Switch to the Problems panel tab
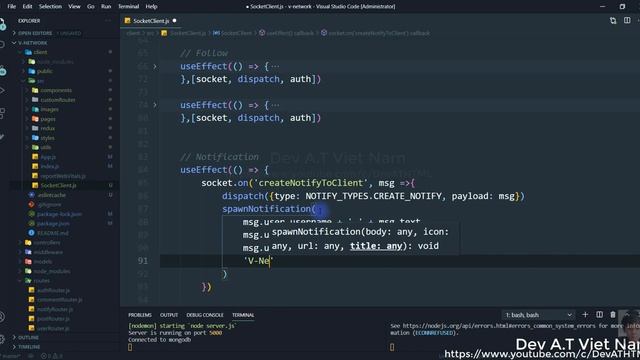Image resolution: width=640 pixels, height=360 pixels. (140, 315)
